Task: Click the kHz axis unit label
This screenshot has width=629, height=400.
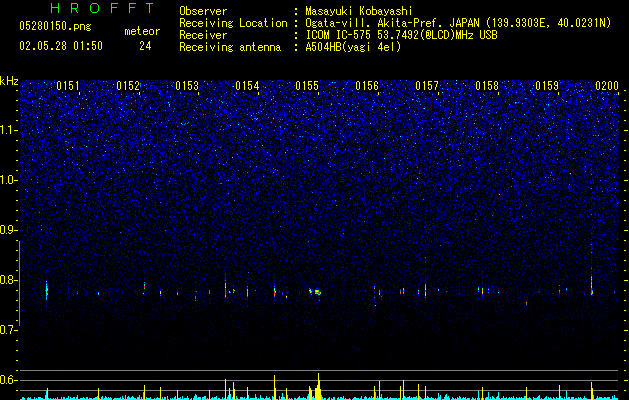Action: tap(9, 81)
